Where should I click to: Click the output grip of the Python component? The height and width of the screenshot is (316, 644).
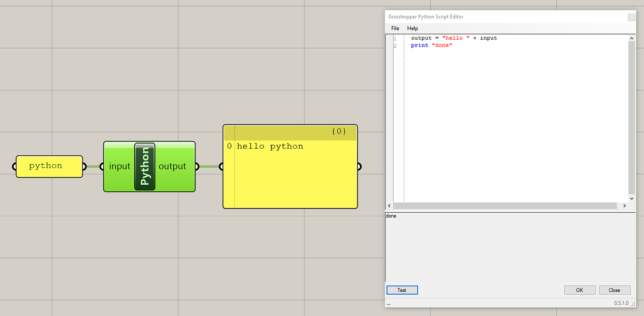pyautogui.click(x=197, y=166)
